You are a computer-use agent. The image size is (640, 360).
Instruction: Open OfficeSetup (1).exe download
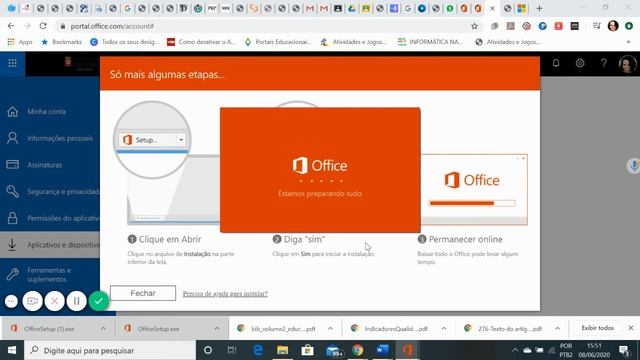click(48, 328)
